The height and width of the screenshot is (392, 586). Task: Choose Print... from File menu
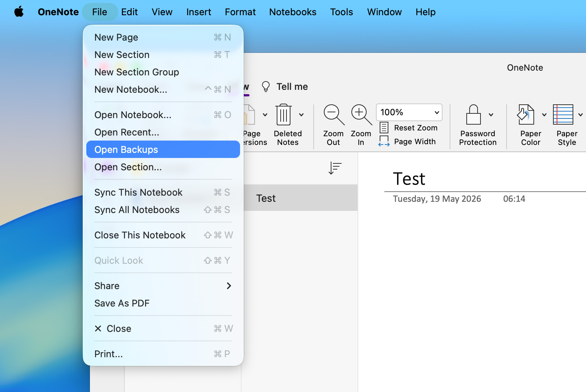(x=163, y=354)
